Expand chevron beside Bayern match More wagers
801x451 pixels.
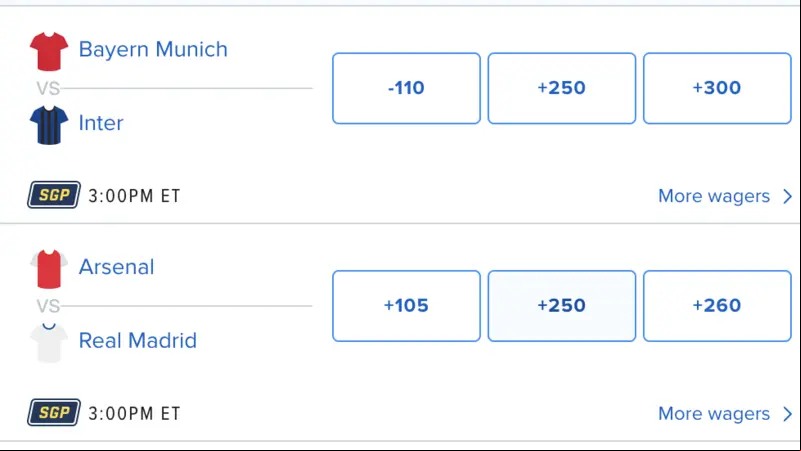point(787,196)
